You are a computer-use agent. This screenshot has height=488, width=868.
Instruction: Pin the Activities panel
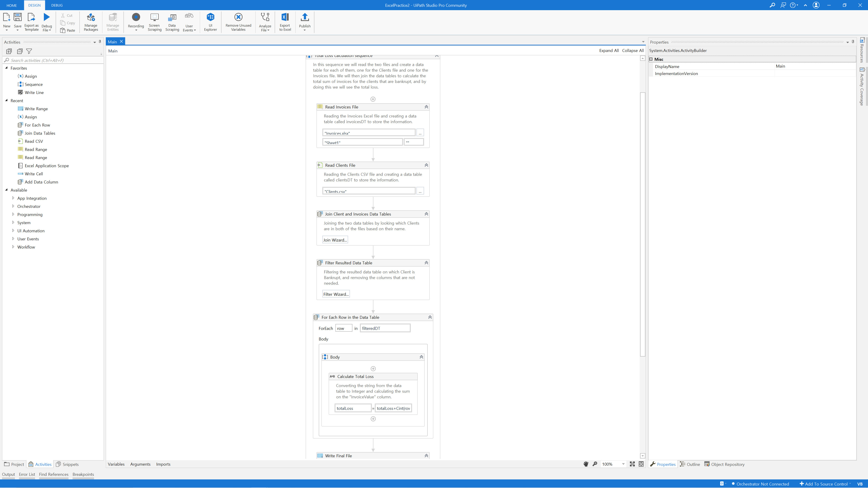coord(100,42)
